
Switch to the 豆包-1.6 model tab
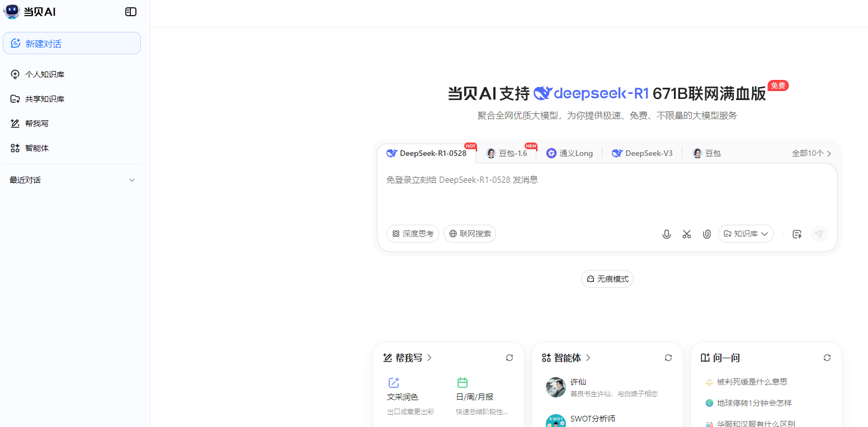(x=507, y=153)
